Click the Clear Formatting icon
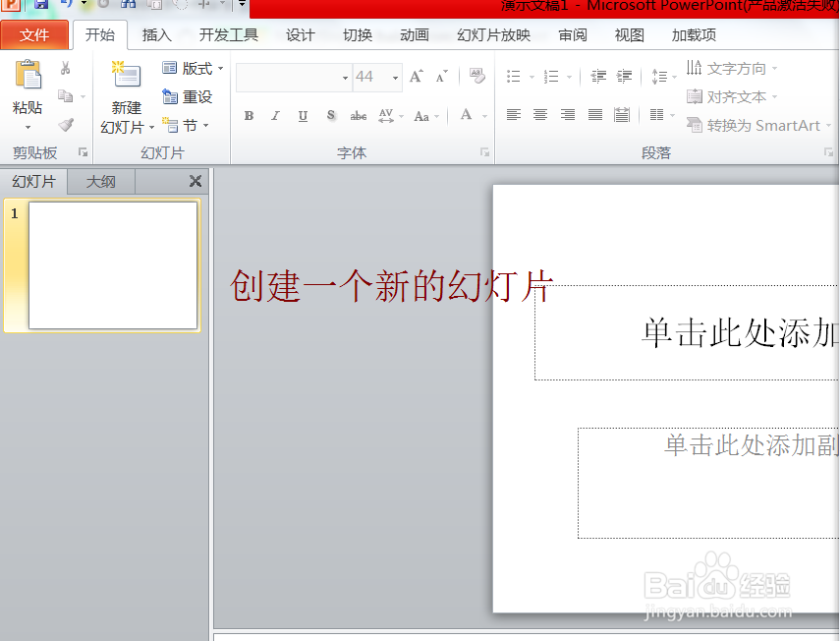840x641 pixels. [x=476, y=76]
